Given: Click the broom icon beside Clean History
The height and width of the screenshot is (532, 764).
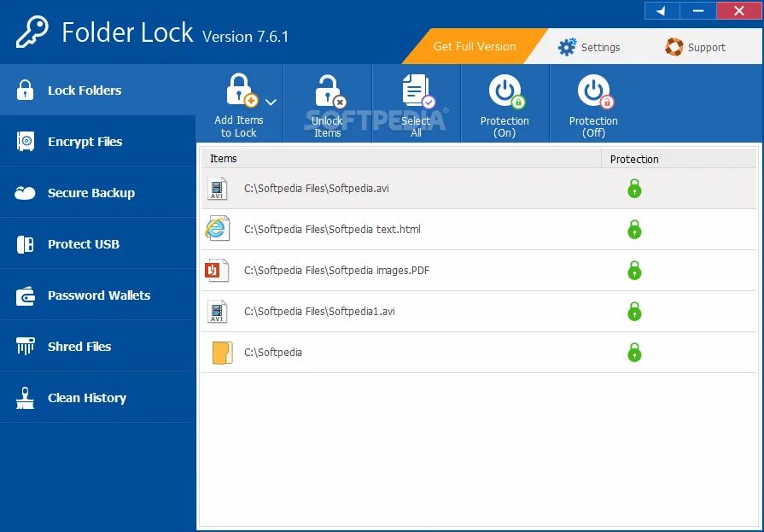Looking at the screenshot, I should pos(25,398).
